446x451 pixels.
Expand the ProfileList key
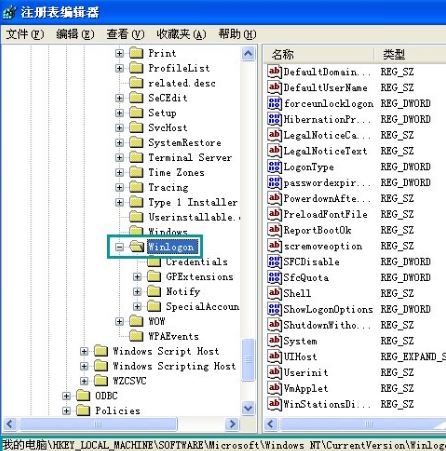click(119, 68)
